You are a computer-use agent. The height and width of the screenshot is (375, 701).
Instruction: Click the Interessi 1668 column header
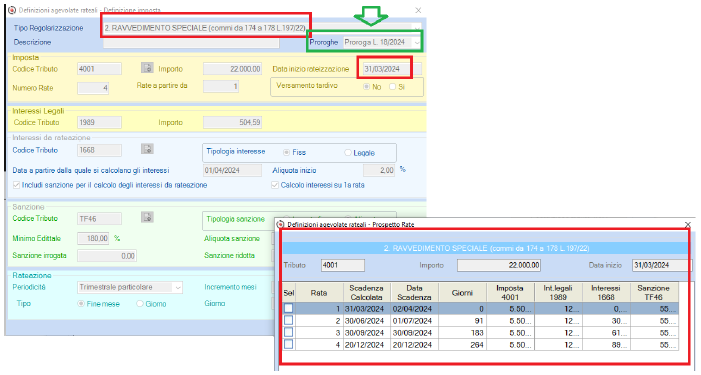pos(606,293)
